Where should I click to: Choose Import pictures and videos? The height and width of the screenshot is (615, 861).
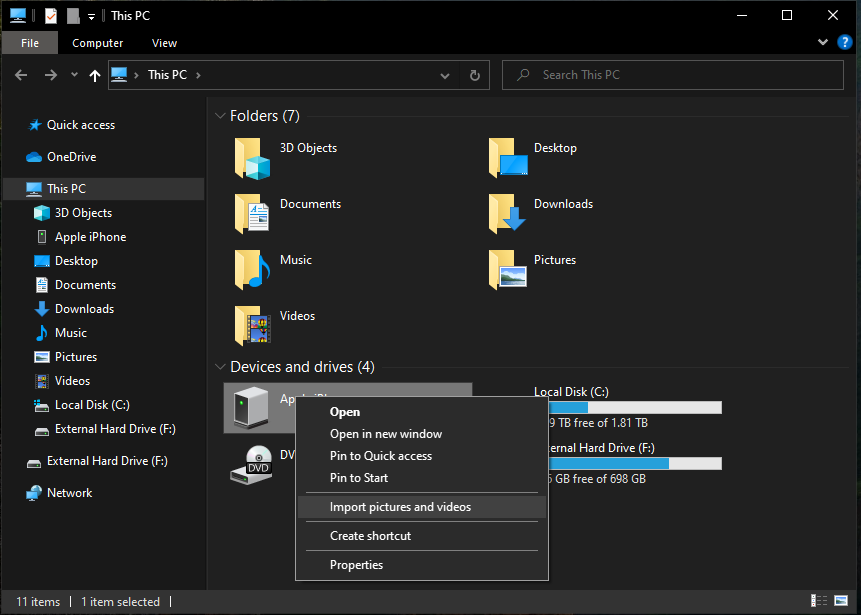coord(400,507)
